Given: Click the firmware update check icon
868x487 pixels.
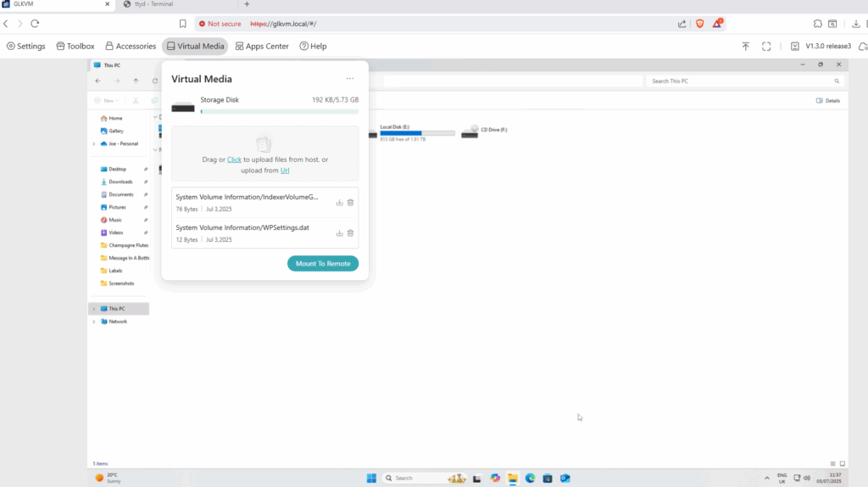Looking at the screenshot, I should click(x=795, y=47).
